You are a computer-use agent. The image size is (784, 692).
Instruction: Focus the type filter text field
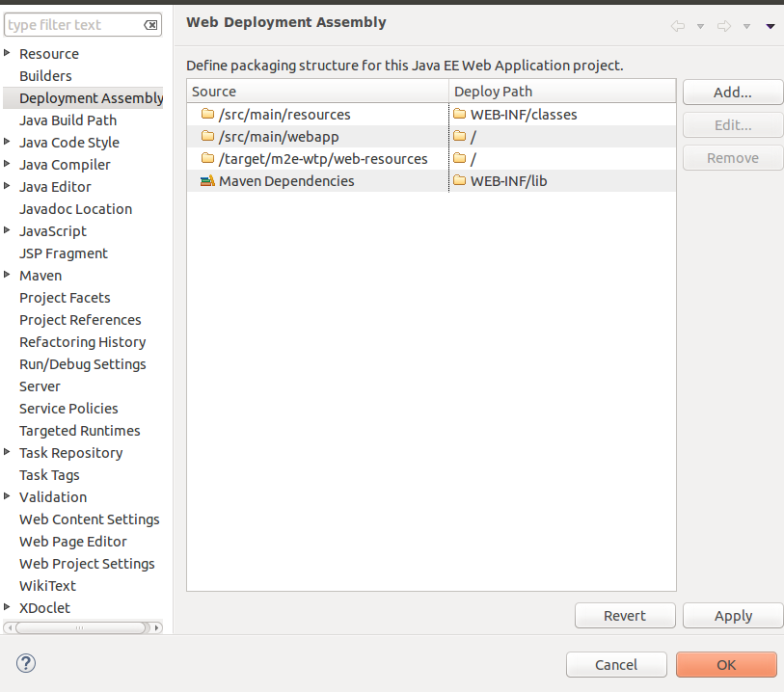[75, 25]
